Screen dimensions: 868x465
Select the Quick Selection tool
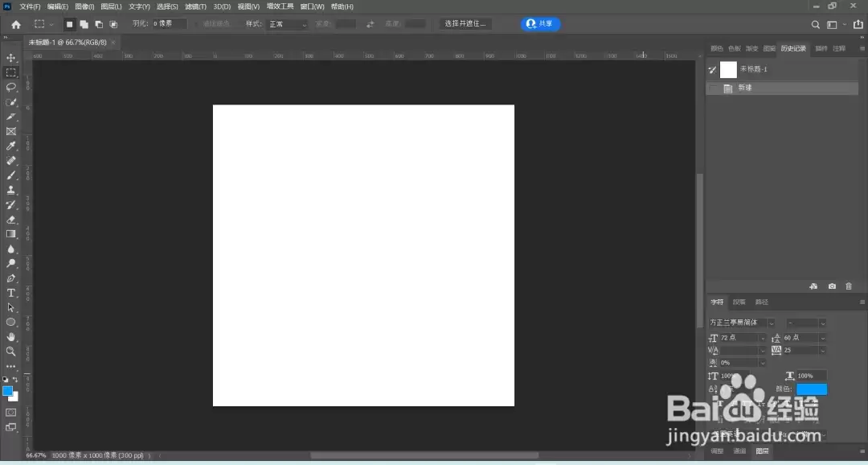pos(10,102)
